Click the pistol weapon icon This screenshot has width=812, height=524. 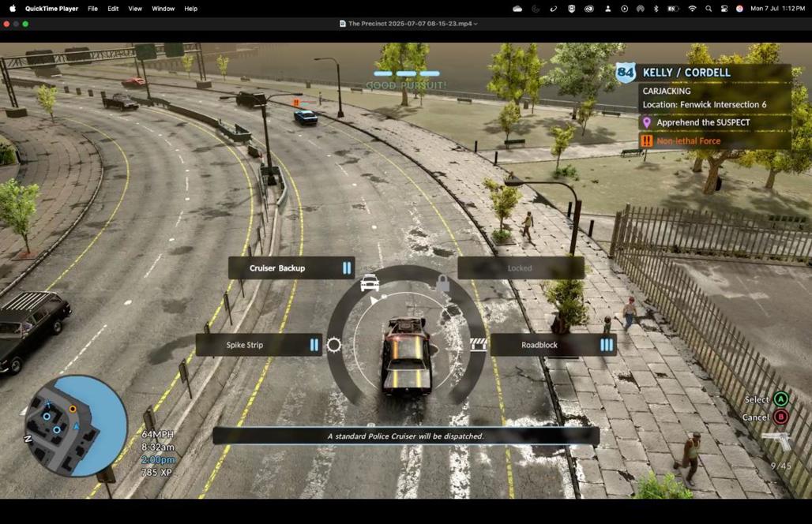coord(776,441)
